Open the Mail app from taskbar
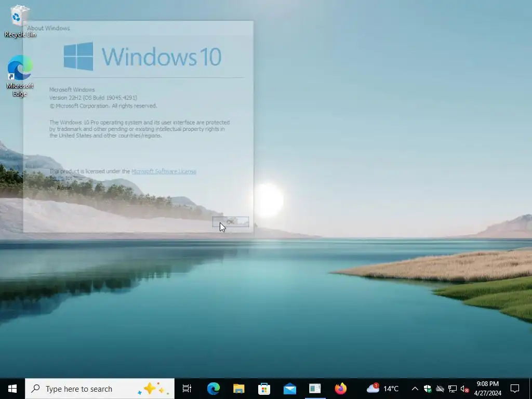The height and width of the screenshot is (399, 532). tap(290, 389)
